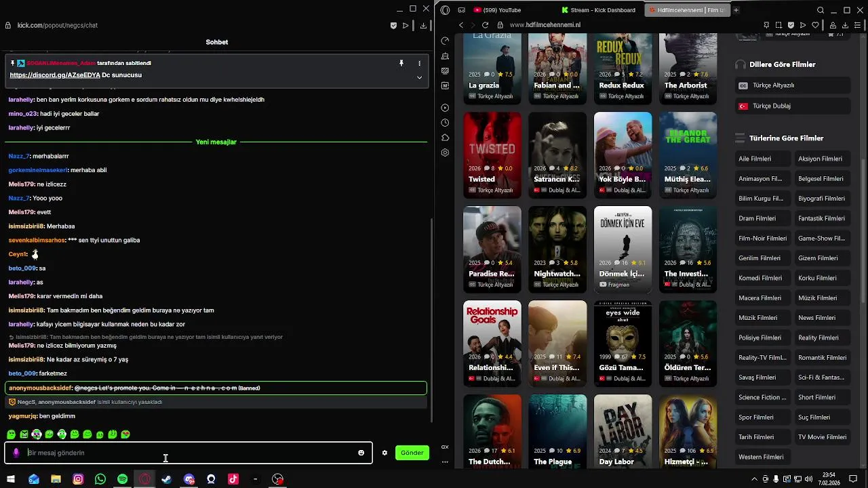Open Suç Filmleri genre

[x=821, y=417]
